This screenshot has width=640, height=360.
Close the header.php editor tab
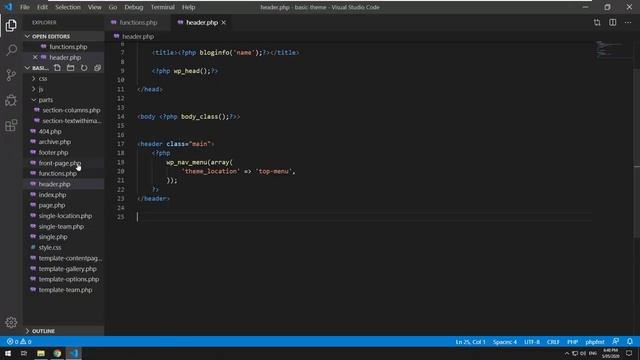(224, 22)
